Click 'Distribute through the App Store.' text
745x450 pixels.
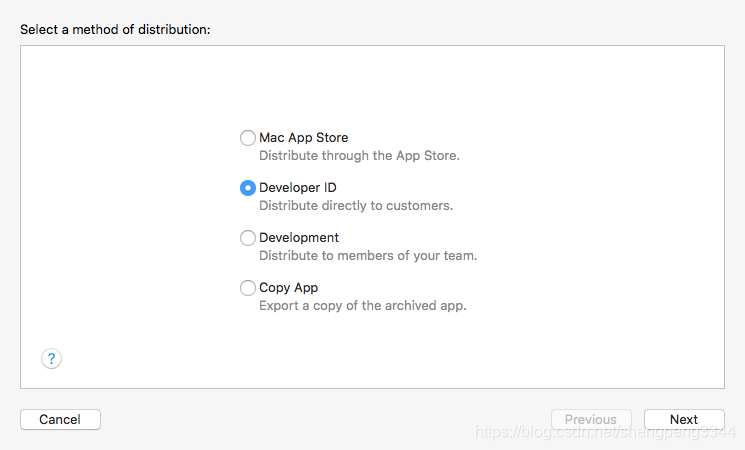click(x=359, y=156)
